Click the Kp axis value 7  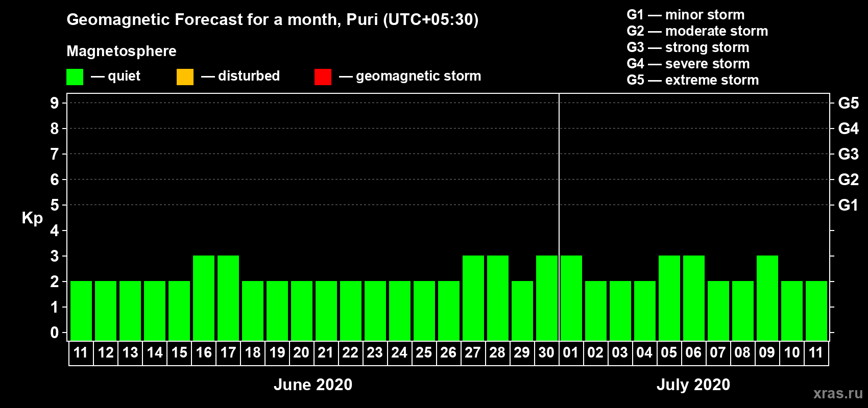pyautogui.click(x=55, y=154)
